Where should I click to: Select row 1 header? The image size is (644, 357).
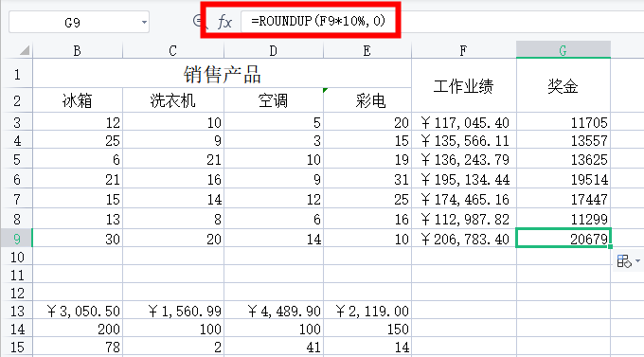pos(17,75)
